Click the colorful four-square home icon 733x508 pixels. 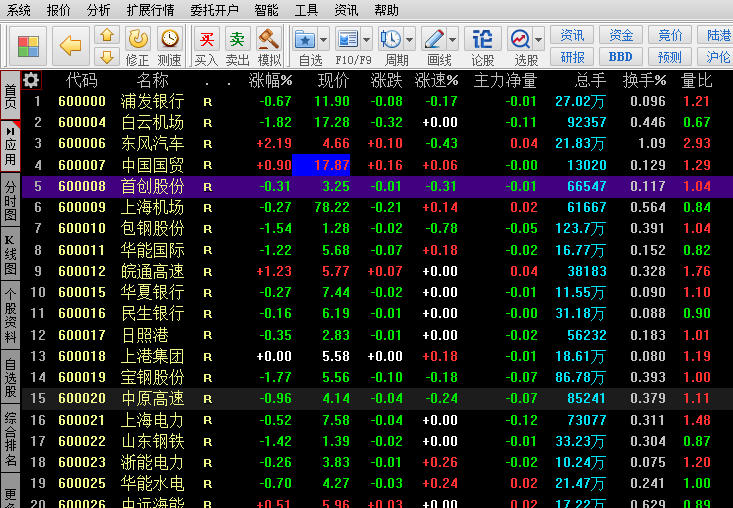(x=28, y=46)
